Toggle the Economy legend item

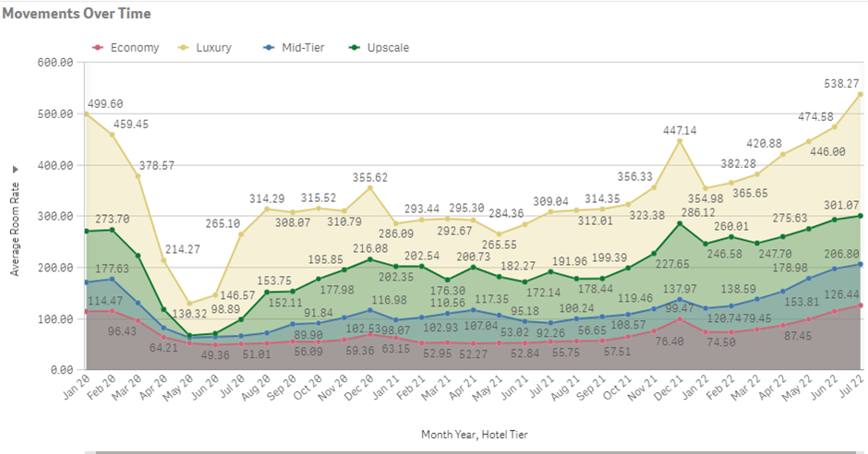(x=126, y=48)
